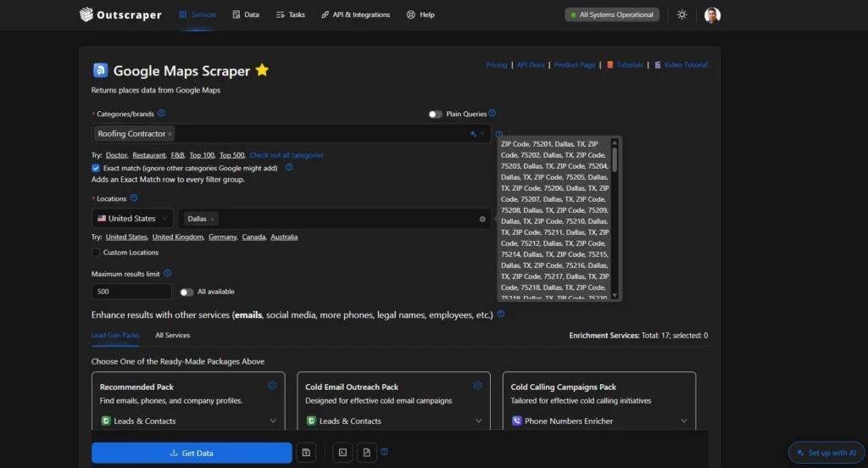Remove the Dallas location tag
The image size is (868, 468).
[212, 220]
